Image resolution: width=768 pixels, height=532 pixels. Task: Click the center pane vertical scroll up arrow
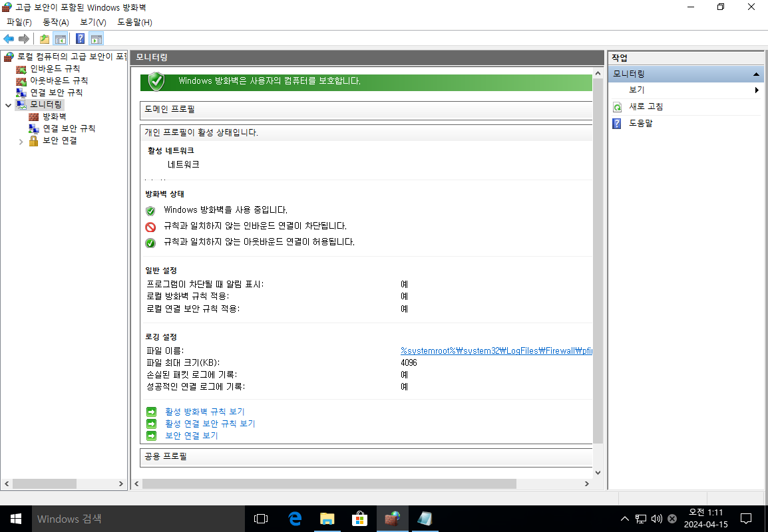pyautogui.click(x=598, y=73)
